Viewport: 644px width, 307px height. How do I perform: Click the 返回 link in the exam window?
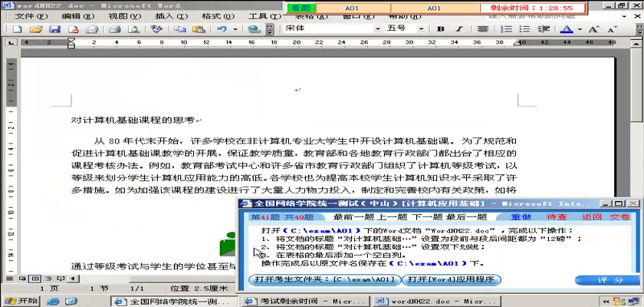click(x=591, y=217)
